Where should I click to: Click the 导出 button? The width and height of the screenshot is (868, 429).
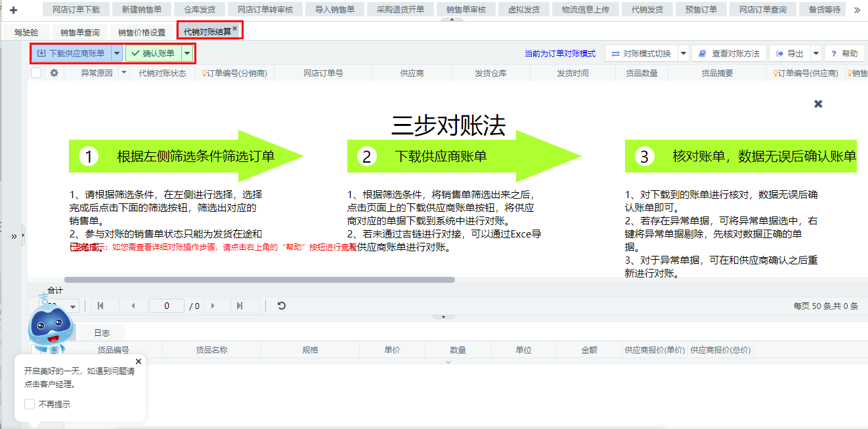point(790,53)
